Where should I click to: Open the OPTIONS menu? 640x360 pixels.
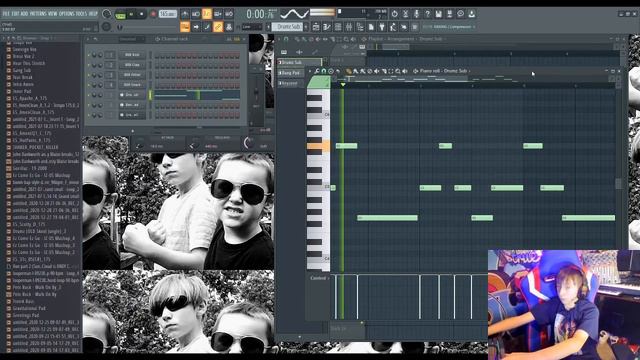coord(67,13)
